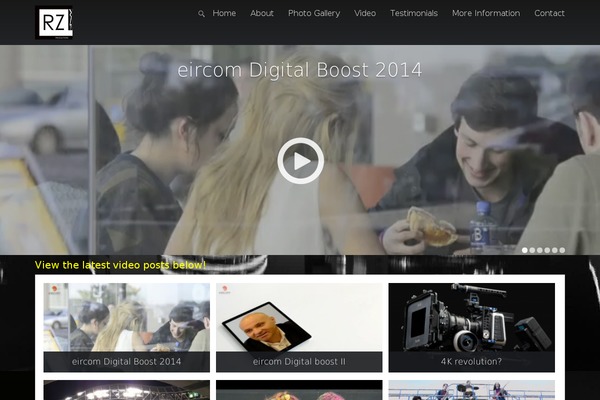Select the first slider pagination dot
Viewport: 600px width, 400px height.
pos(525,250)
